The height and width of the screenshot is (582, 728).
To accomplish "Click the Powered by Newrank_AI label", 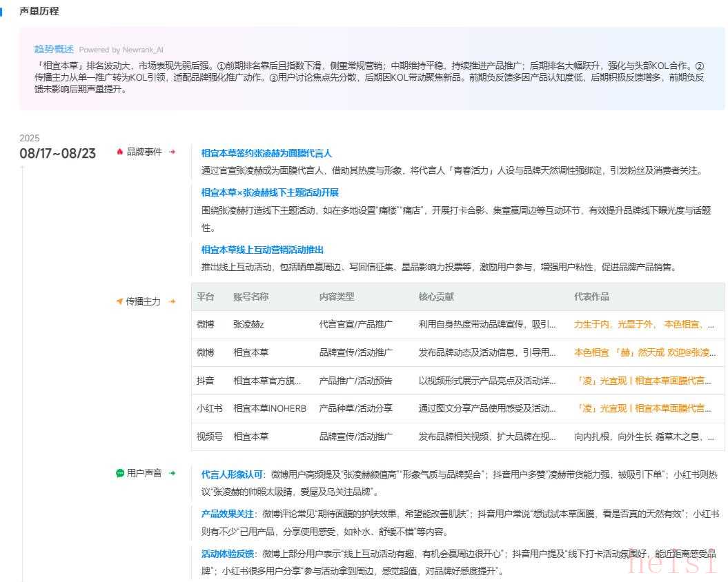I will coord(121,50).
